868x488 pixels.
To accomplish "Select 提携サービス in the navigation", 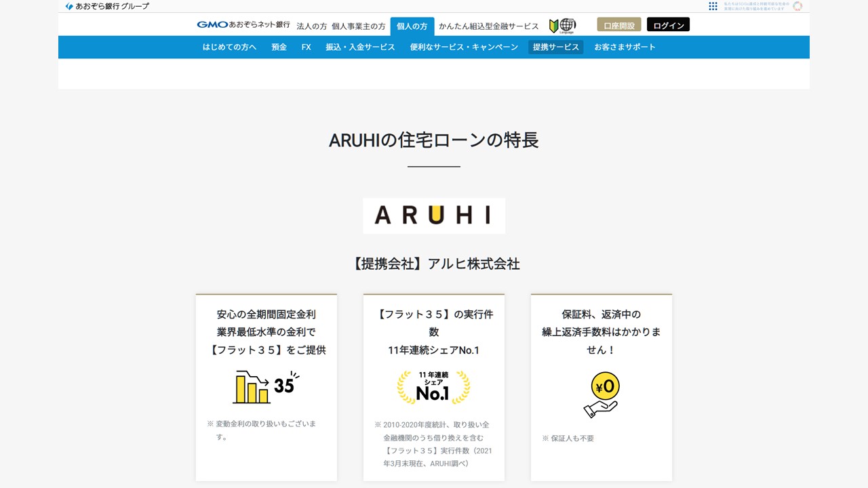I will click(555, 47).
